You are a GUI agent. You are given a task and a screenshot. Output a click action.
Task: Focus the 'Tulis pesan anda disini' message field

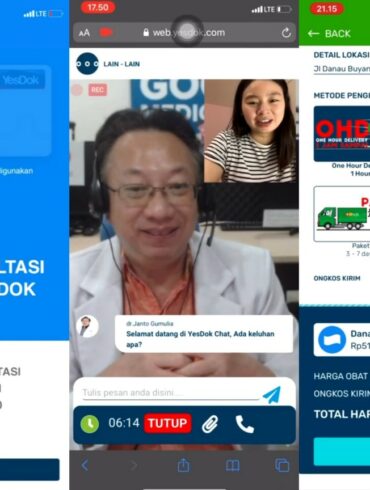click(171, 392)
